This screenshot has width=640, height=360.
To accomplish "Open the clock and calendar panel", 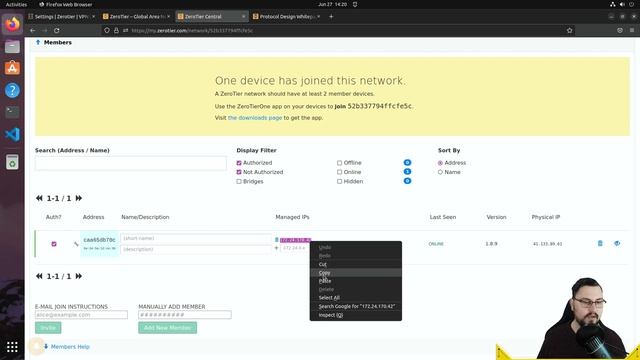I will 333,4.
